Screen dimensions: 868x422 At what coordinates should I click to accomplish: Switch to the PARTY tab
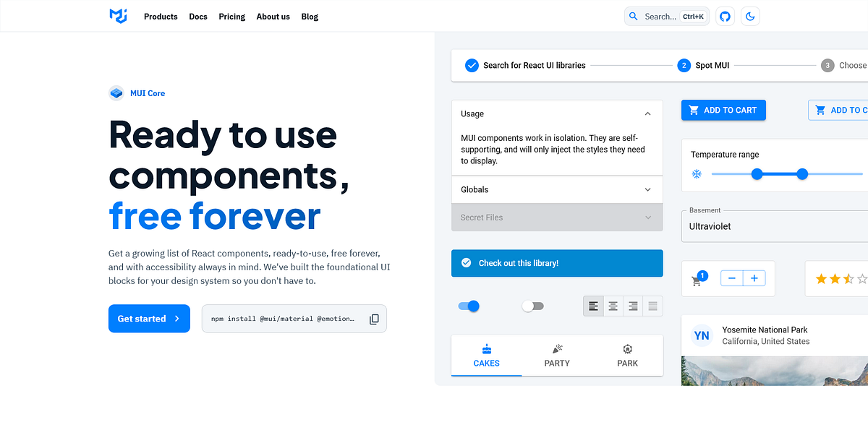(556, 356)
